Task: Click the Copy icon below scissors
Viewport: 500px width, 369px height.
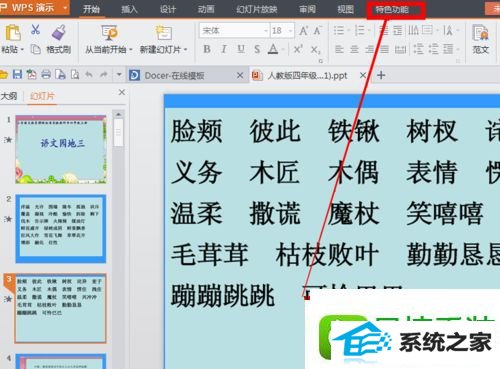Action: coord(35,49)
